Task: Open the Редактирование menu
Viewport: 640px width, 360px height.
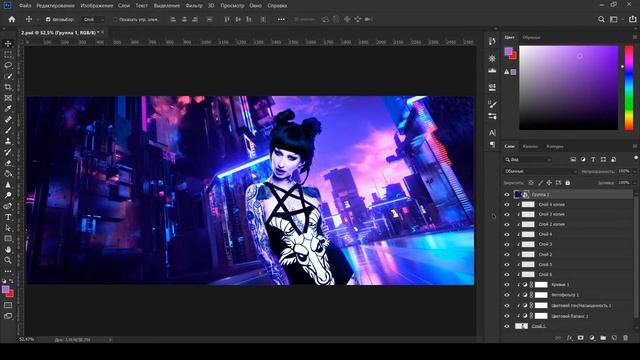Action: pyautogui.click(x=56, y=6)
